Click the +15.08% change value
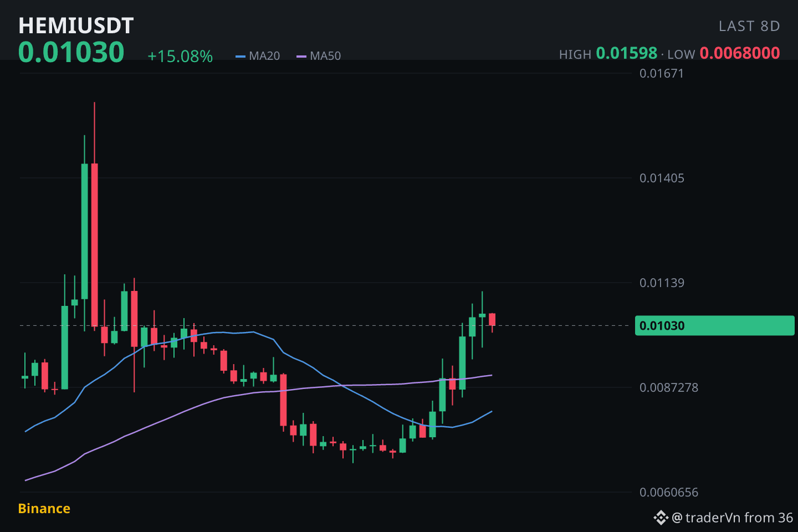 point(180,56)
